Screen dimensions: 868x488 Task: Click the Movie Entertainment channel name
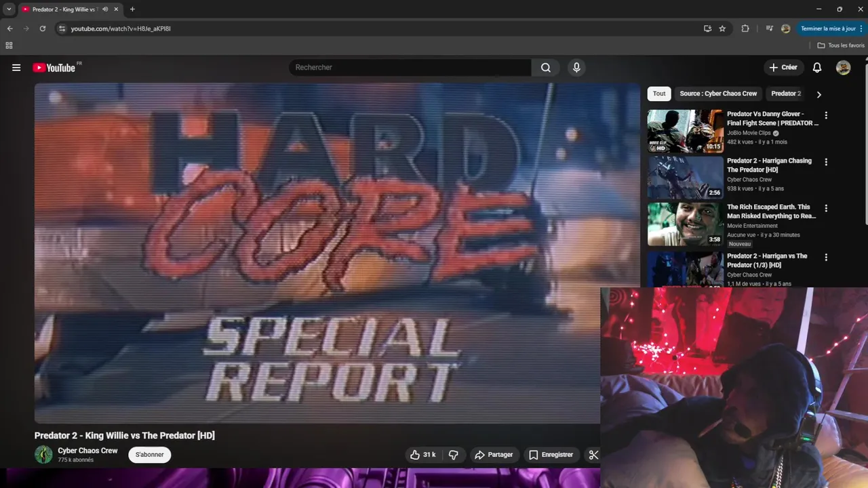click(752, 226)
